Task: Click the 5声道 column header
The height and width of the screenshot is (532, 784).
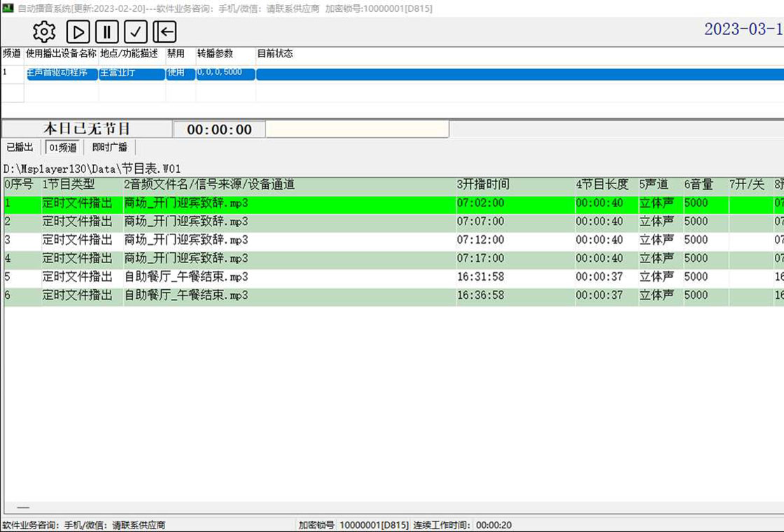Action: [x=654, y=185]
